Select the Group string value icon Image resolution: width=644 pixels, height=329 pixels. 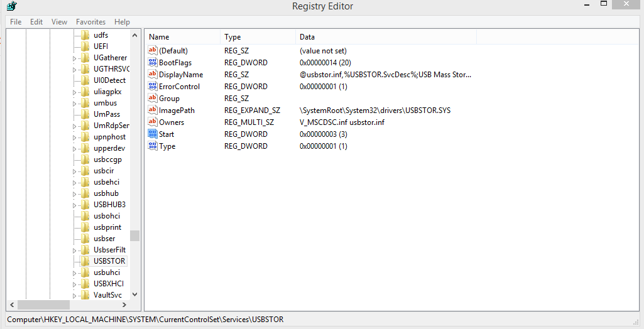(x=153, y=98)
